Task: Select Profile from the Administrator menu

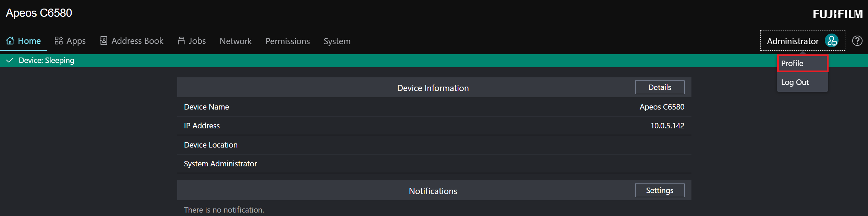Action: 802,63
